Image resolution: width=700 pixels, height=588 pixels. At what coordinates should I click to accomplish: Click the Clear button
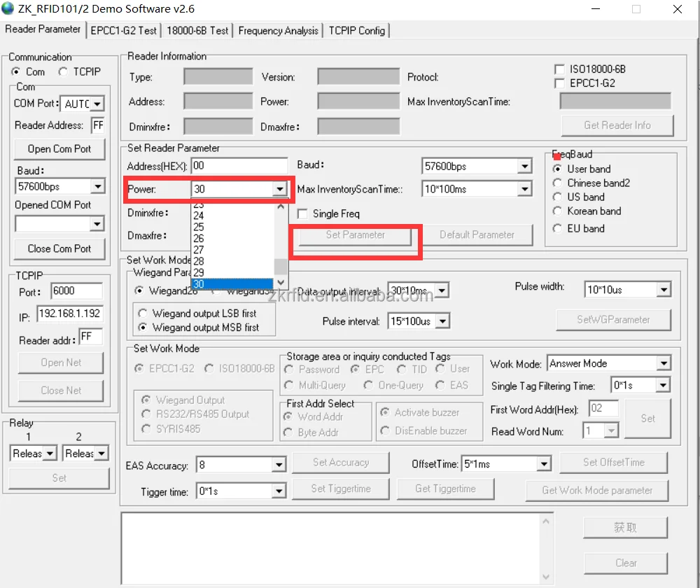point(625,563)
